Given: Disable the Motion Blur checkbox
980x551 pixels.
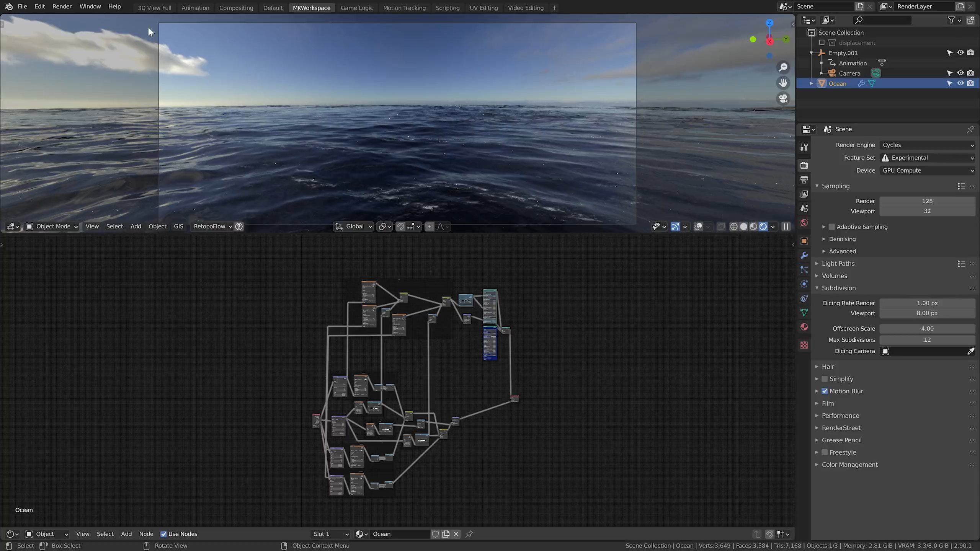Looking at the screenshot, I should tap(825, 391).
